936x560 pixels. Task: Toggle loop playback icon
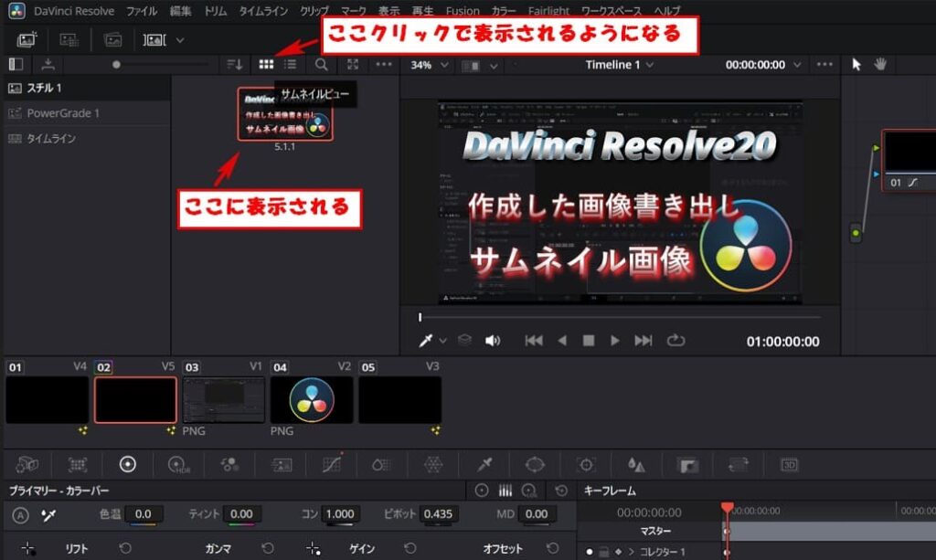(x=675, y=341)
